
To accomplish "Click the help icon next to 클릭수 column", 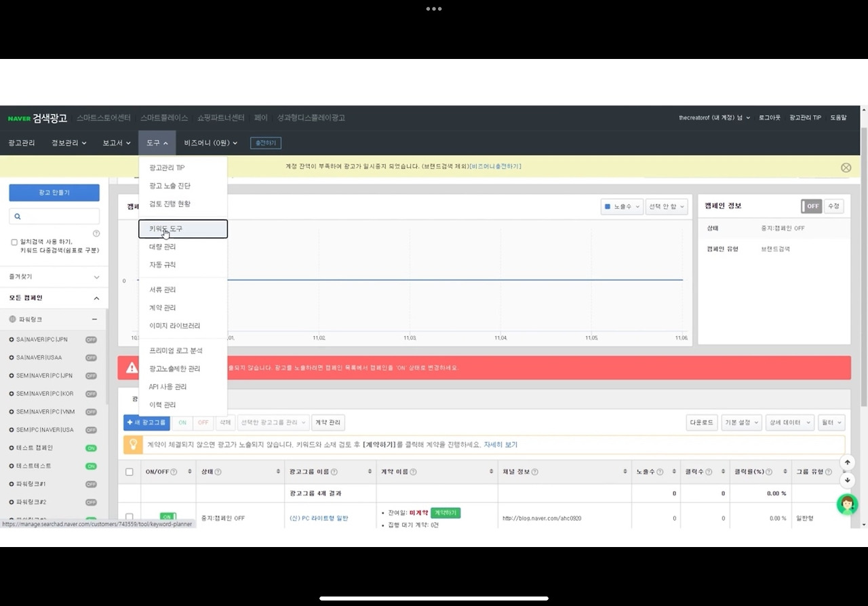I will click(708, 472).
